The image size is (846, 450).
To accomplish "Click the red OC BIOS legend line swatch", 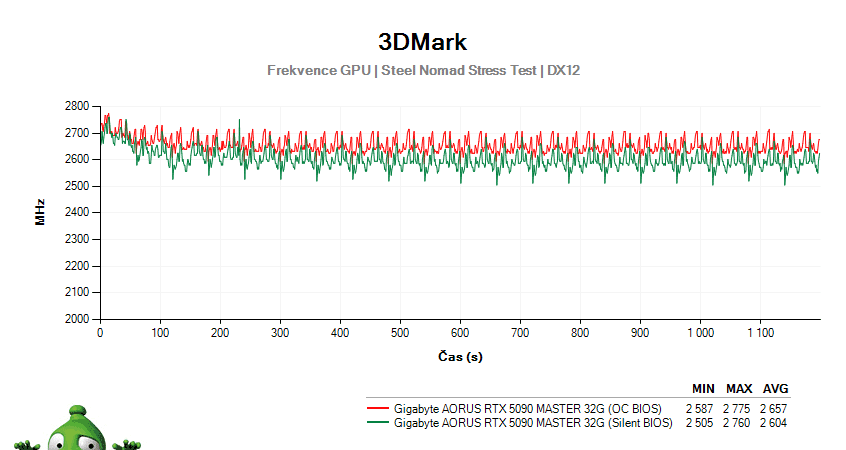I will coord(378,408).
